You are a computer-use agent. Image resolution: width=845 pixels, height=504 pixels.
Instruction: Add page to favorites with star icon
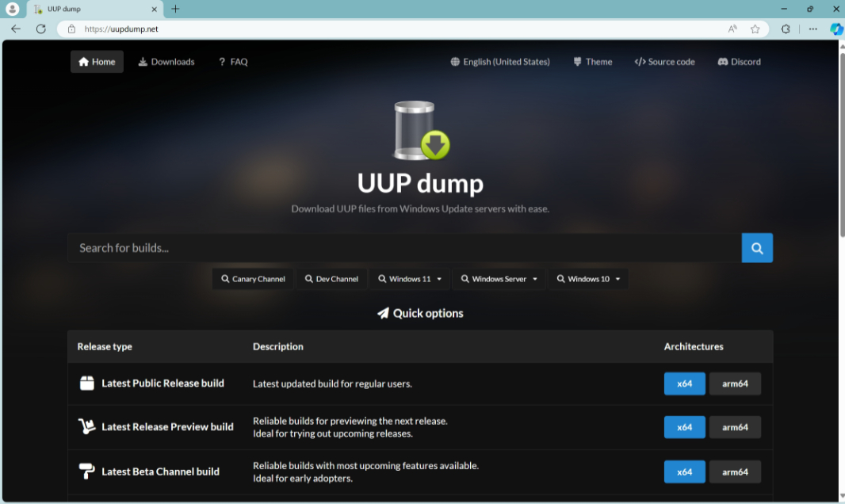[x=755, y=29]
